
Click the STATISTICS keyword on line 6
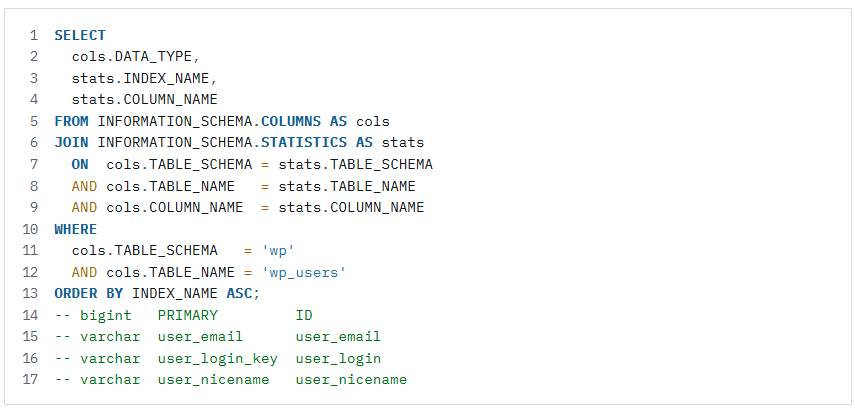tap(304, 143)
